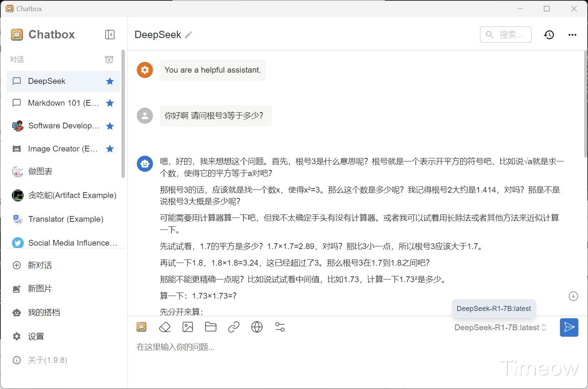The height and width of the screenshot is (389, 588).
Task: Click the DeepSeek title in header
Action: click(x=158, y=35)
